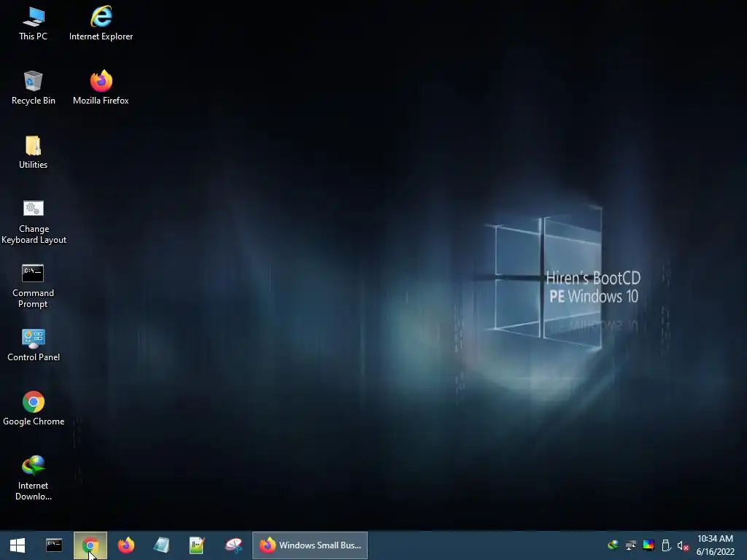Click the colorful display monitor tray icon

click(649, 545)
